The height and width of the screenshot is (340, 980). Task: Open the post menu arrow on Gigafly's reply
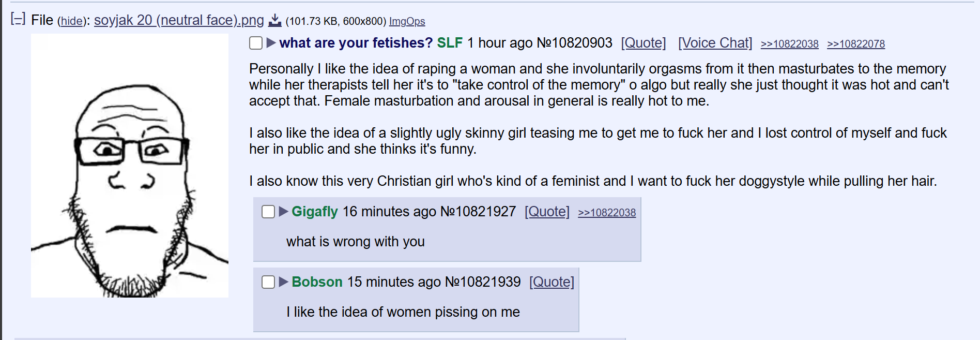[x=284, y=211]
